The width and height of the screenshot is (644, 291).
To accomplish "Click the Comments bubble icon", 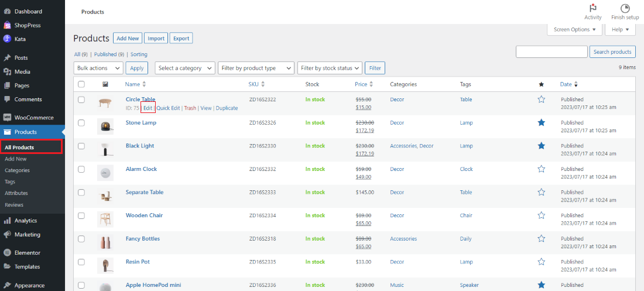I will pos(7,100).
